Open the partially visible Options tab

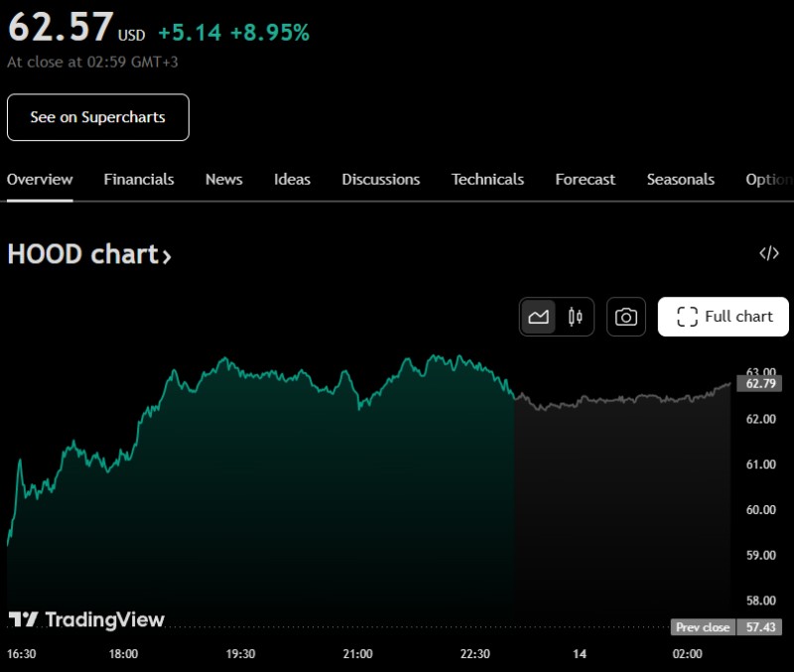[x=769, y=180]
